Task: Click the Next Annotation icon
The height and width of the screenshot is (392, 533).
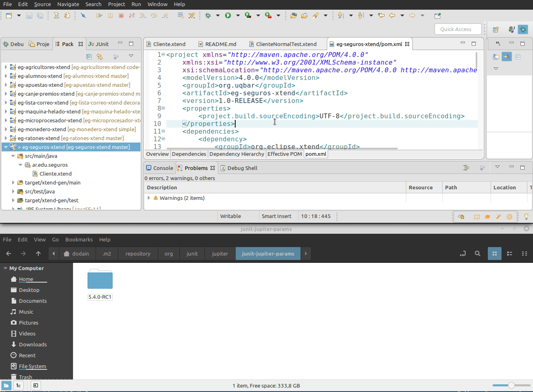Action: [x=341, y=16]
